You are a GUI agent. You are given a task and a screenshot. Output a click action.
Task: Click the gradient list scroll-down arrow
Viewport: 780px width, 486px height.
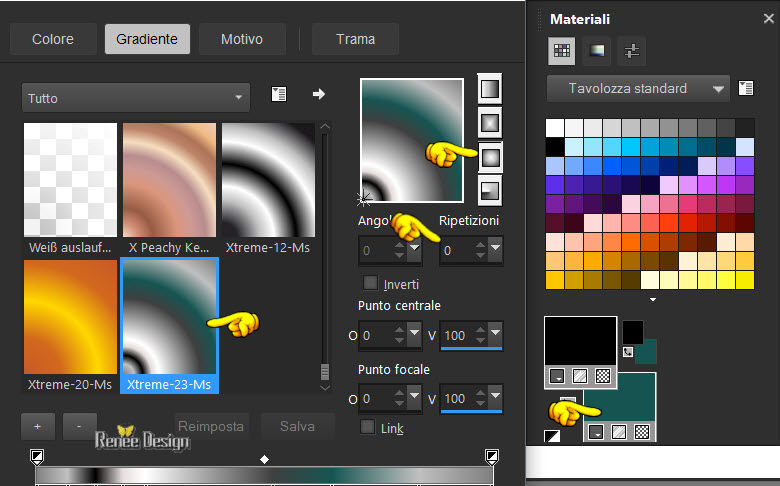(x=325, y=388)
